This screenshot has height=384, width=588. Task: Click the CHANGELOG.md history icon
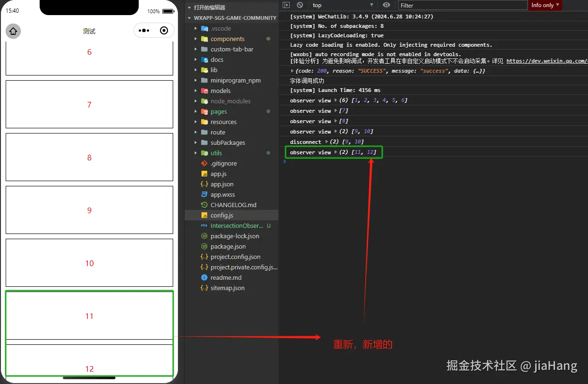(x=204, y=205)
